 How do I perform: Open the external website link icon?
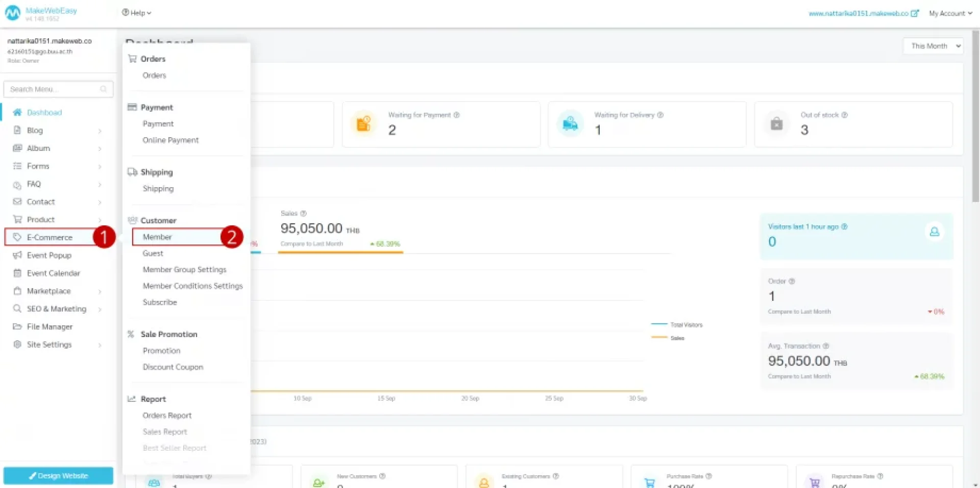[915, 13]
